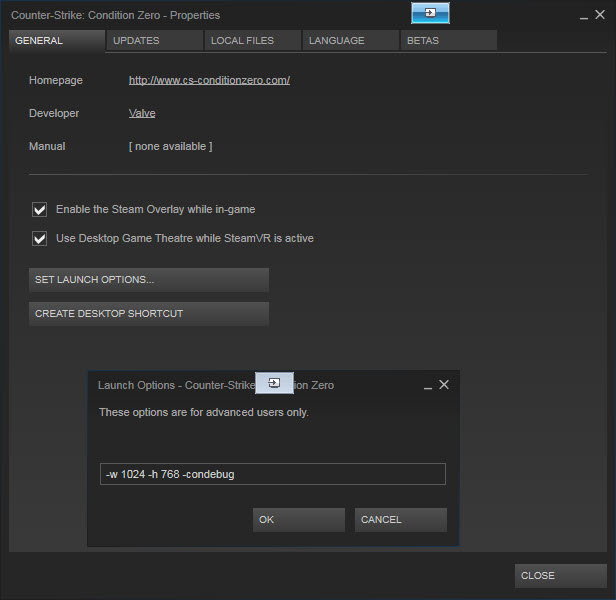Click the arrow icon on the Properties title bar
616x600 pixels.
pyautogui.click(x=430, y=13)
